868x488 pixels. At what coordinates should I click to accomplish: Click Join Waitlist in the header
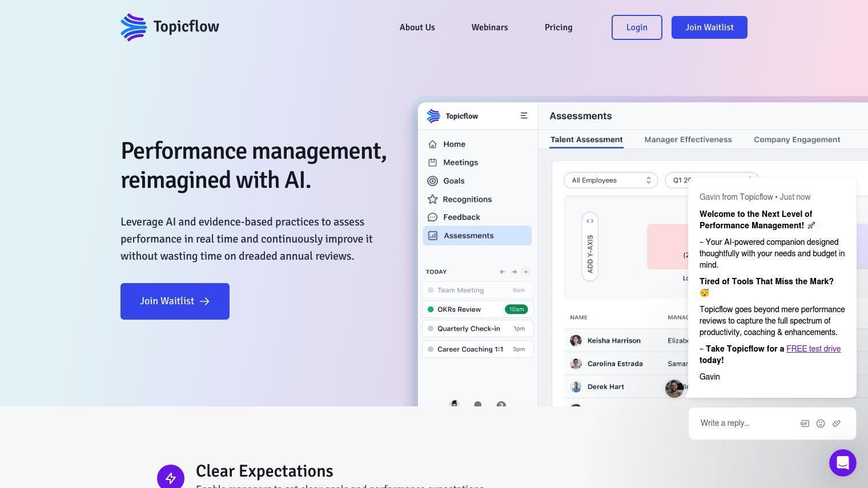click(709, 27)
